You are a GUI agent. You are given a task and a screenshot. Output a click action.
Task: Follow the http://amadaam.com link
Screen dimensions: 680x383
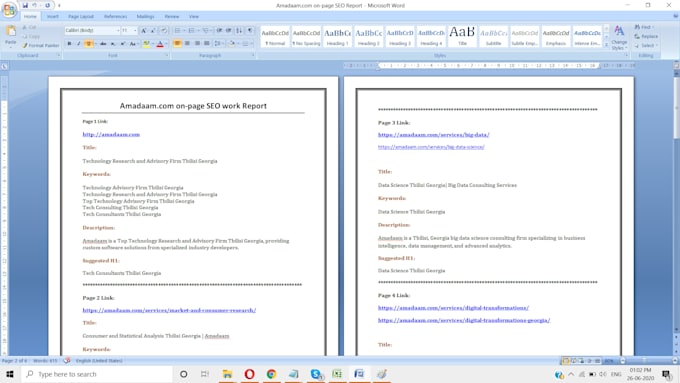[x=111, y=134]
